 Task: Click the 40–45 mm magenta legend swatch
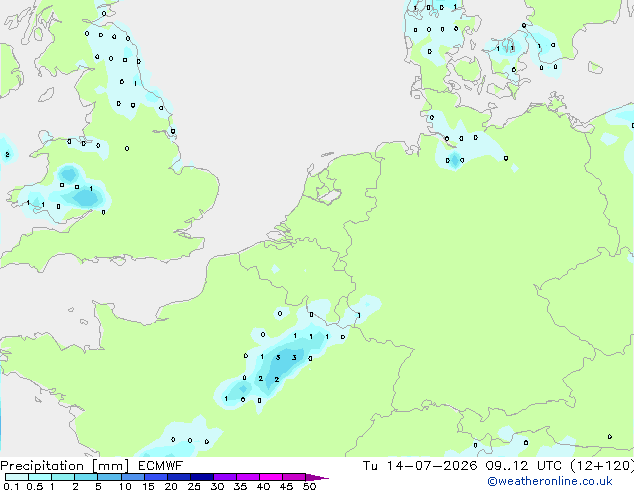(271, 477)
